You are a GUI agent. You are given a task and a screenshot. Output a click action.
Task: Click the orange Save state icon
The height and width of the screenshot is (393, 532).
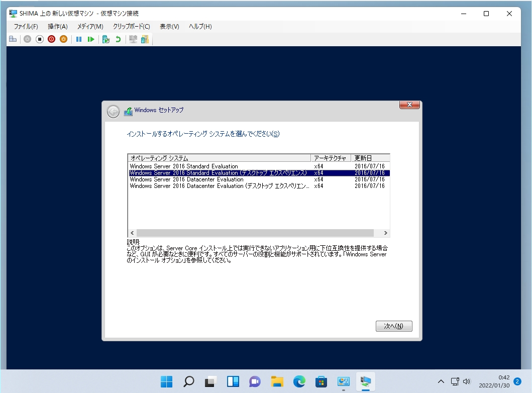click(x=63, y=39)
